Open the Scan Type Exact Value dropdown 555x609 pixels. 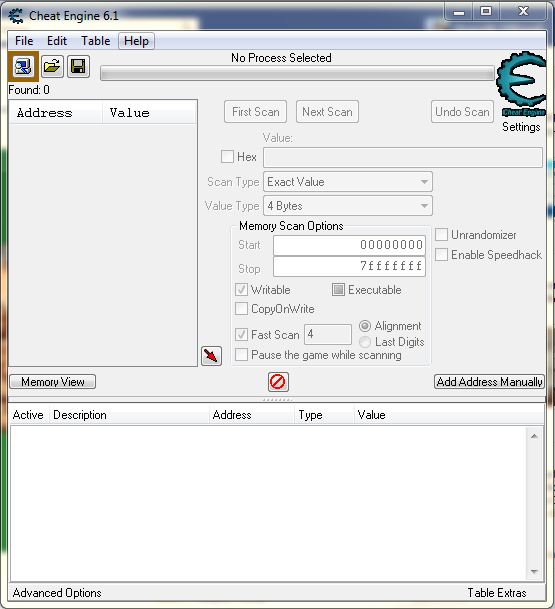[348, 182]
